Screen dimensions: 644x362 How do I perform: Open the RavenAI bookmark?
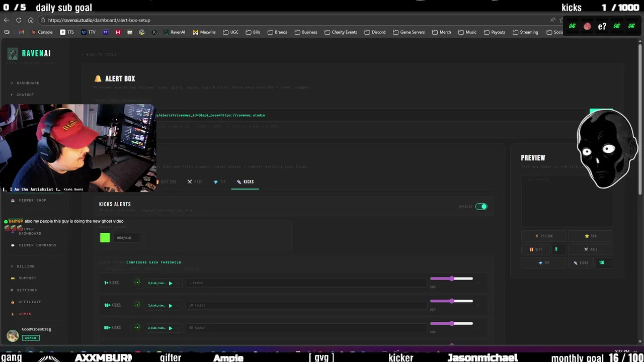[174, 32]
